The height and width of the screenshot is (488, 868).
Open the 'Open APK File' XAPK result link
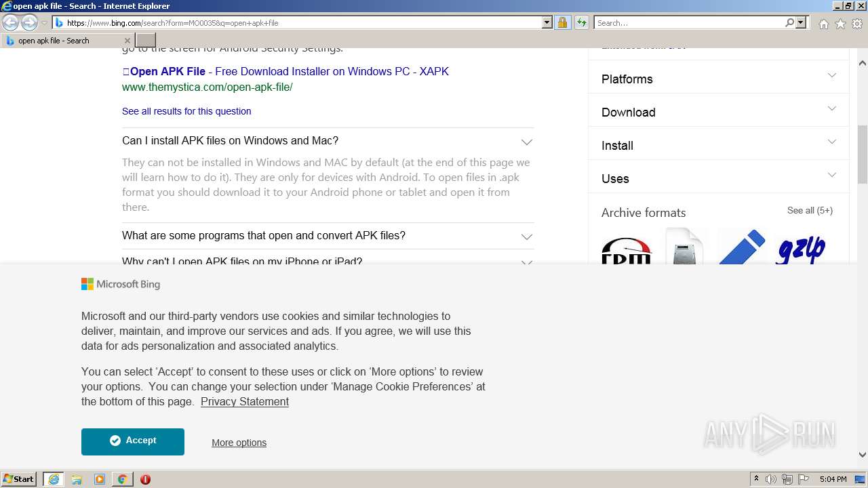(x=285, y=71)
